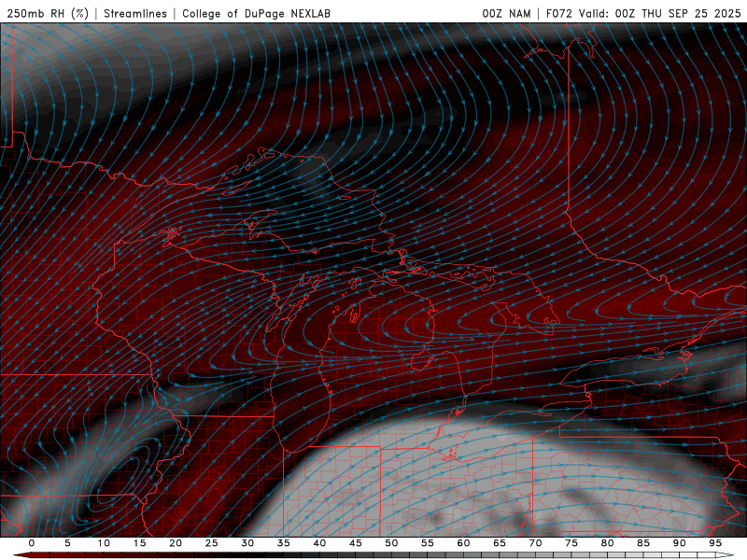Click the "F072" forecast hour text
This screenshot has height=560, width=747.
click(558, 14)
